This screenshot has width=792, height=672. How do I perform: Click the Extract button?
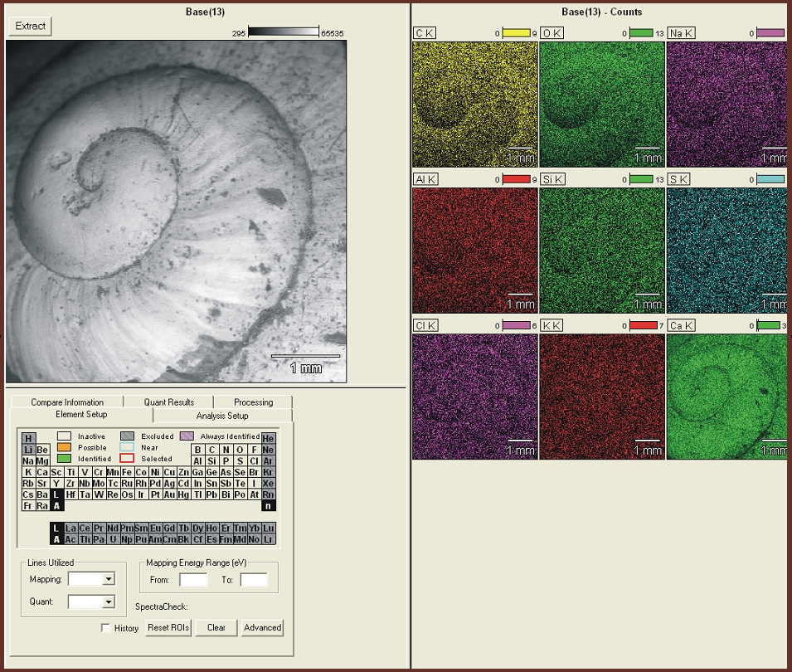point(31,26)
